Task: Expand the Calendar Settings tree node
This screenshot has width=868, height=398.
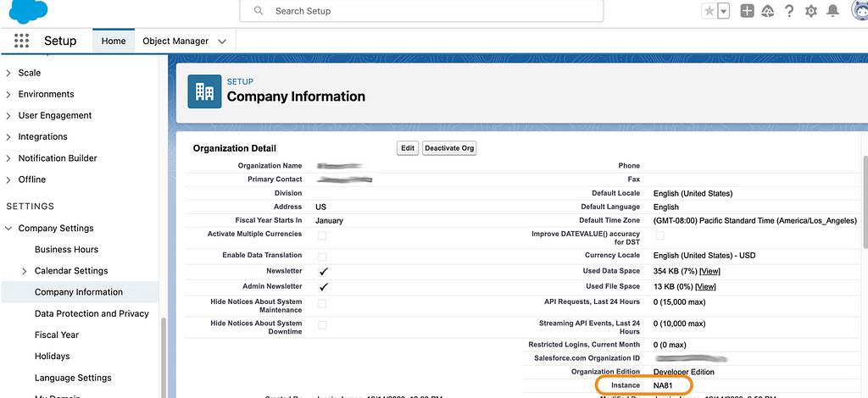Action: pos(25,271)
